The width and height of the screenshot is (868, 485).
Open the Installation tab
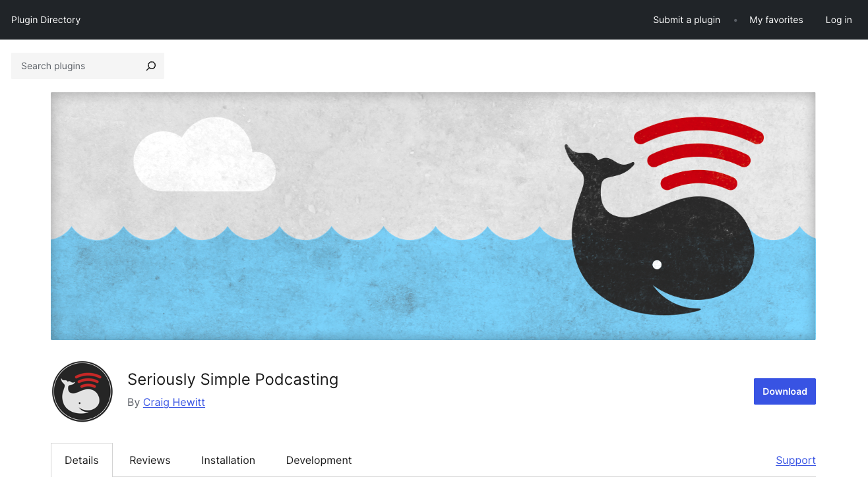pos(228,460)
